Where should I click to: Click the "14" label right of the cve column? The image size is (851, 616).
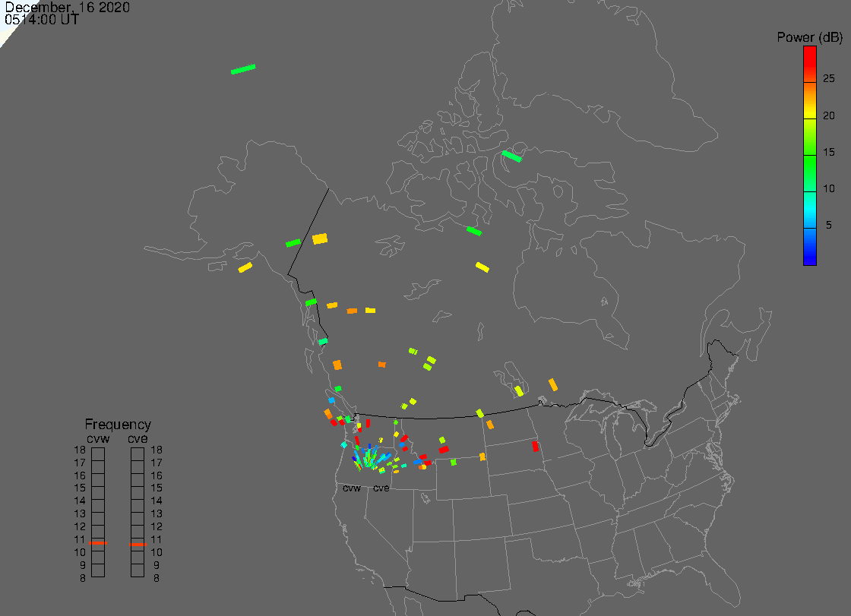click(157, 501)
